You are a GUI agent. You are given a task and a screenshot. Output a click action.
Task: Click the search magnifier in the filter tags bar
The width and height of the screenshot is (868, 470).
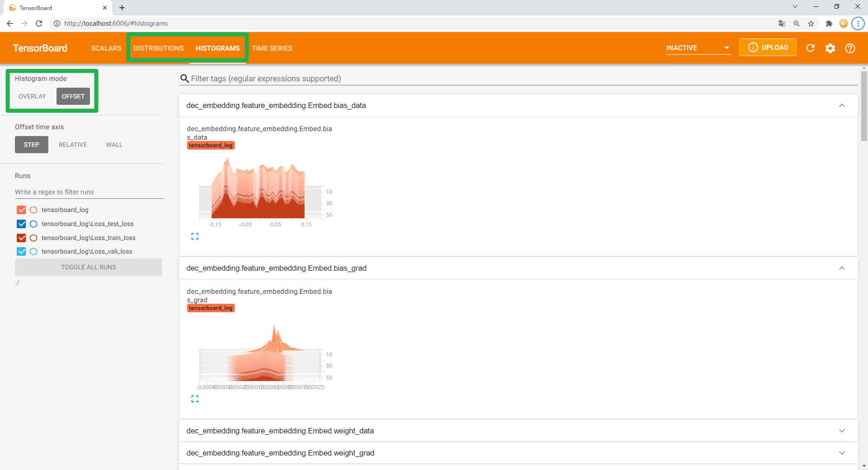(x=184, y=78)
